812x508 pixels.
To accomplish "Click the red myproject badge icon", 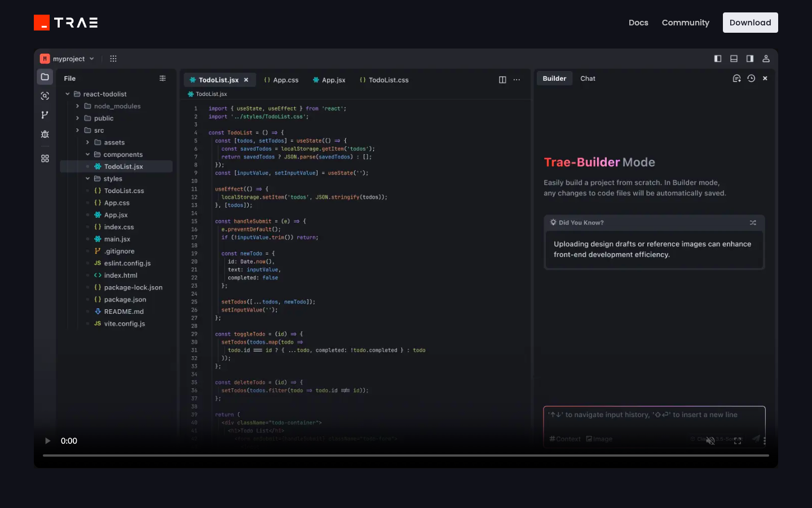I will click(x=45, y=59).
